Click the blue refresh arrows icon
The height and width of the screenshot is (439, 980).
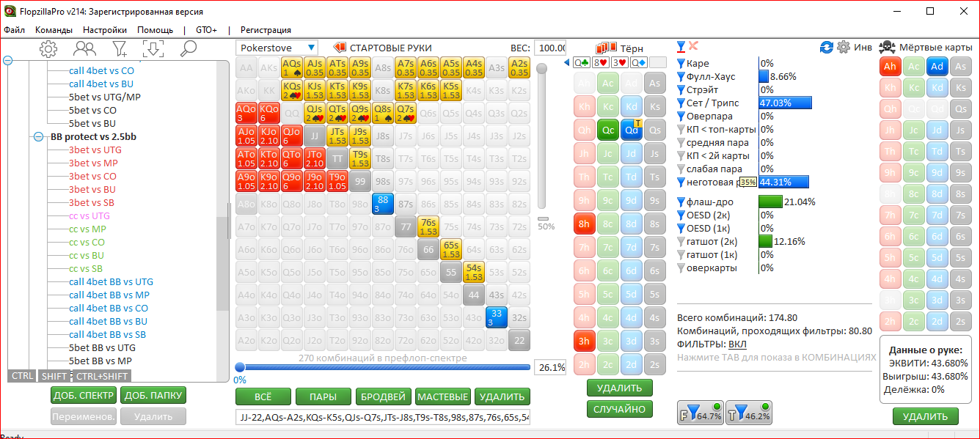(x=827, y=47)
